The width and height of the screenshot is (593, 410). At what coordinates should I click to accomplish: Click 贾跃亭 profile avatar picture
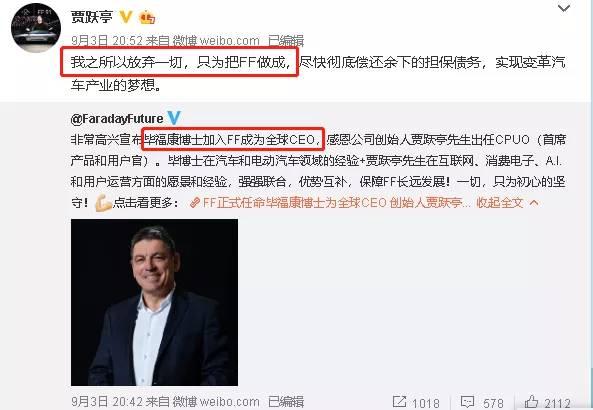tap(36, 28)
